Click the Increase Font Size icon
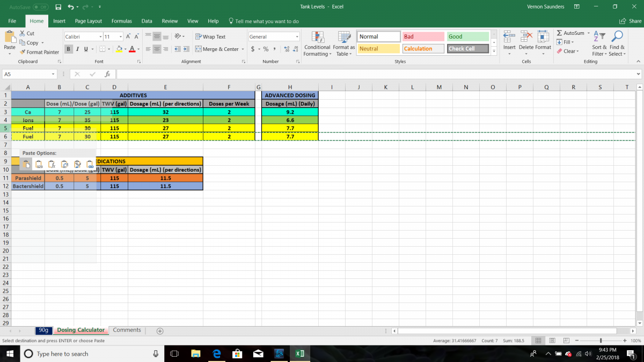This screenshot has width=644, height=362. 129,36
